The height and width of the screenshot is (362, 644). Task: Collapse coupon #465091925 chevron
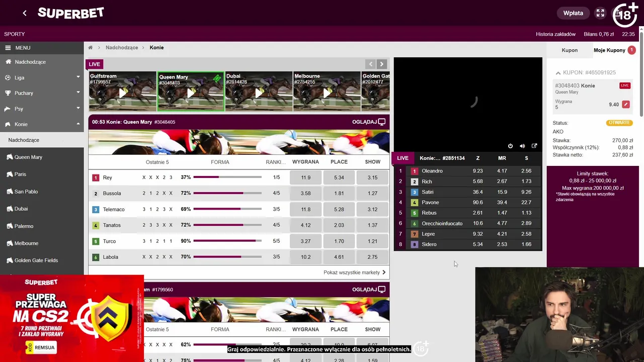558,73
